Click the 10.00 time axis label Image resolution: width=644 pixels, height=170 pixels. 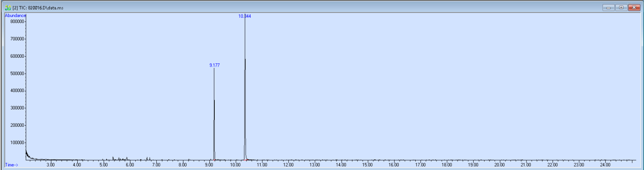pyautogui.click(x=235, y=165)
